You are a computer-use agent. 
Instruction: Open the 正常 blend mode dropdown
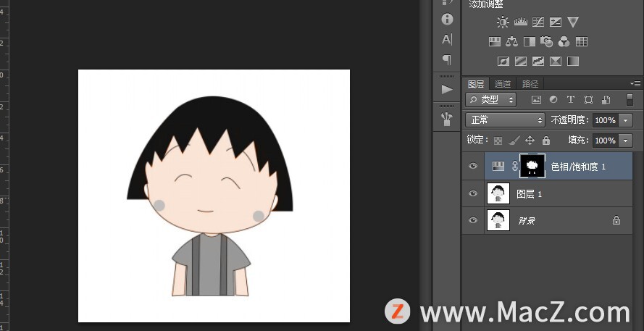click(505, 120)
